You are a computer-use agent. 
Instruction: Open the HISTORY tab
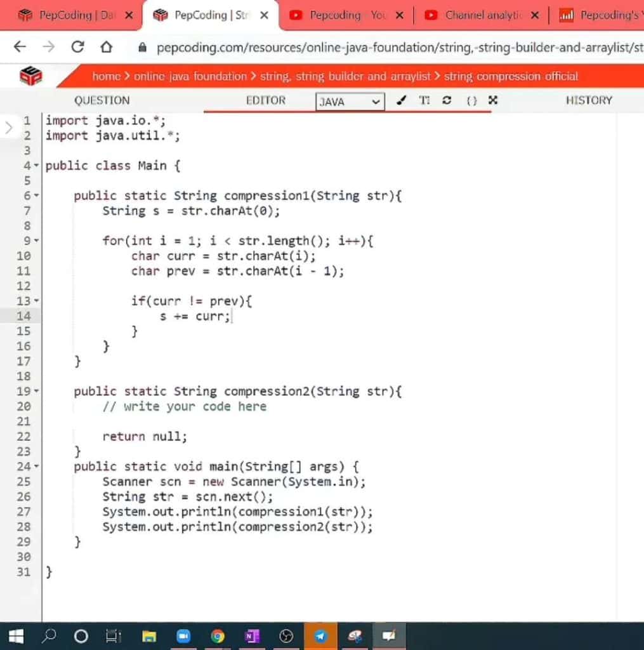tap(588, 100)
